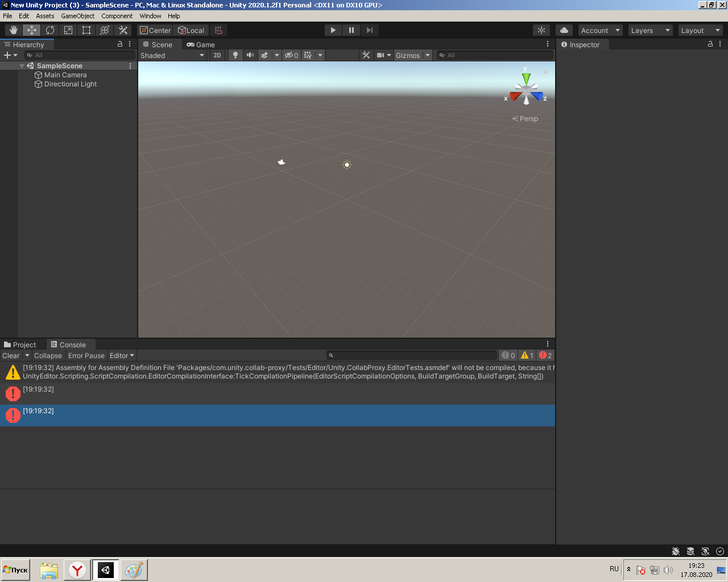Lock the Hierarchy panel
Image resolution: width=728 pixels, height=582 pixels.
[x=120, y=44]
